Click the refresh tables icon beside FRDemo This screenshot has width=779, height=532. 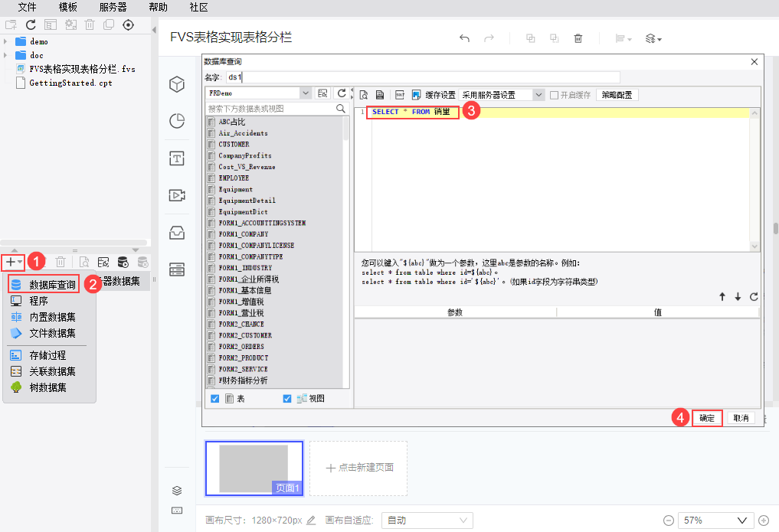(x=342, y=93)
